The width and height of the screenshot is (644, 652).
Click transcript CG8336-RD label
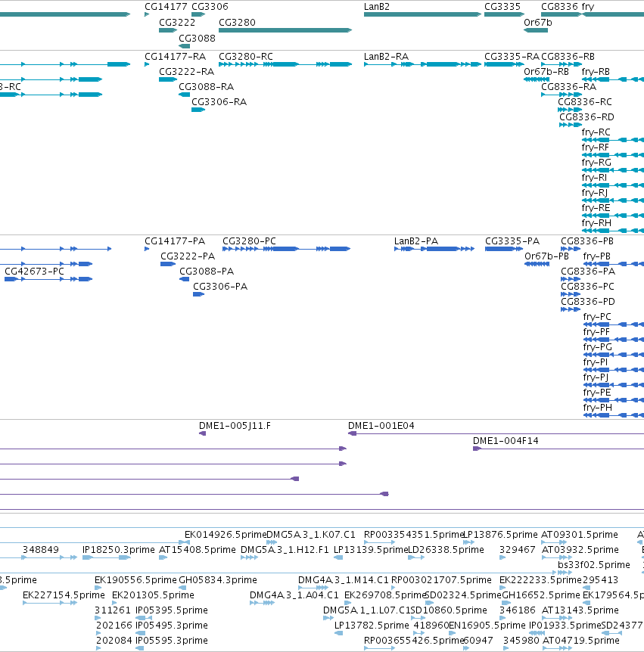(x=586, y=116)
